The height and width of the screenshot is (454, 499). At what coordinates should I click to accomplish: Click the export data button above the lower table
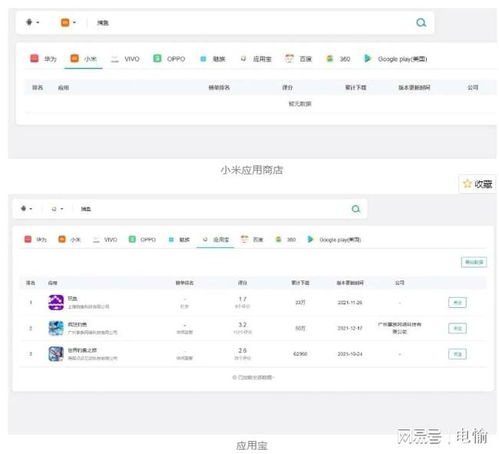474,262
